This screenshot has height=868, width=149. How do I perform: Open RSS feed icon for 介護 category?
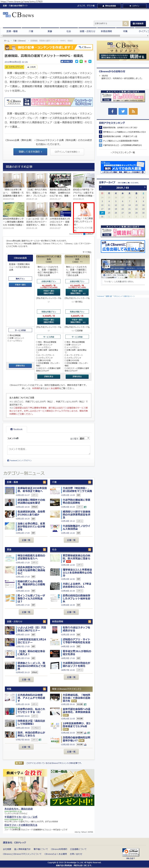coord(90,482)
